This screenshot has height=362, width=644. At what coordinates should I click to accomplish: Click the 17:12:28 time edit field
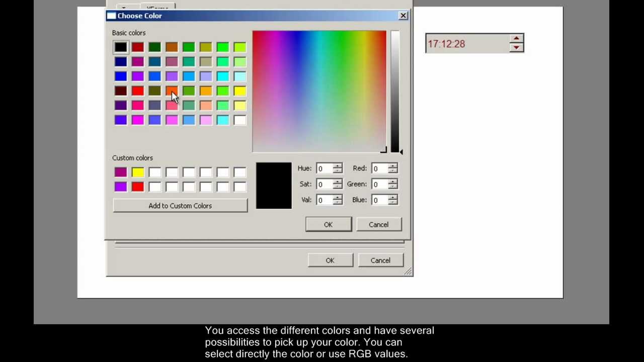pos(467,44)
